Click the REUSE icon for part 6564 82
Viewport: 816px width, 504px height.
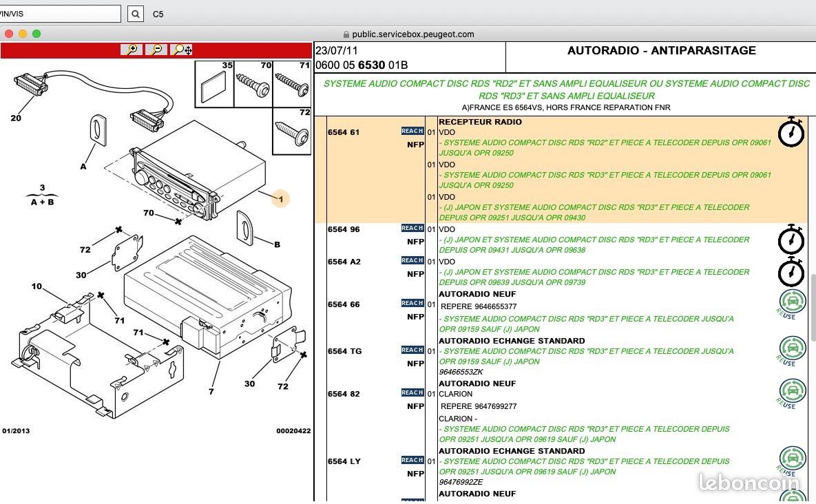pos(792,393)
